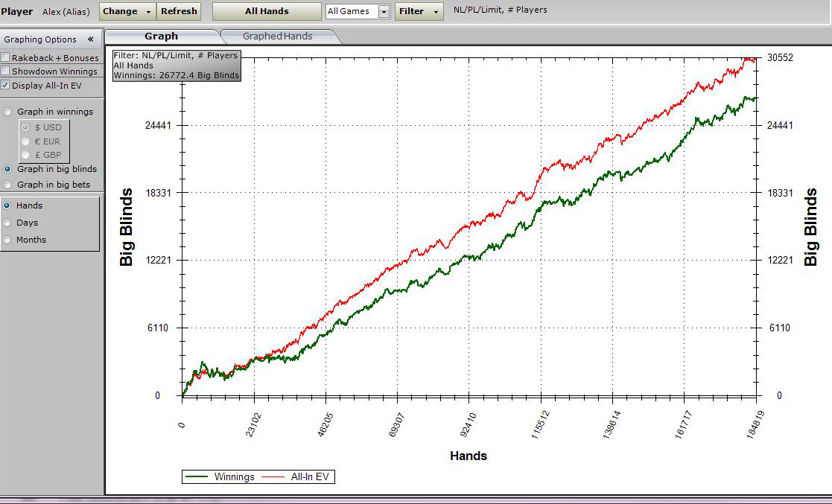The image size is (832, 504).
Task: Uncheck Display All-In EV
Action: click(x=6, y=86)
